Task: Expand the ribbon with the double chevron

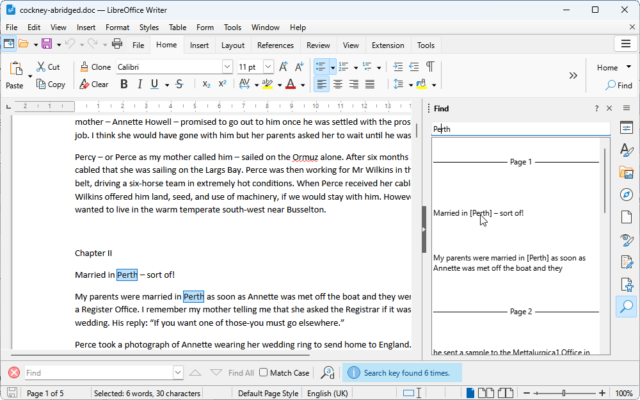Action: [x=573, y=76]
